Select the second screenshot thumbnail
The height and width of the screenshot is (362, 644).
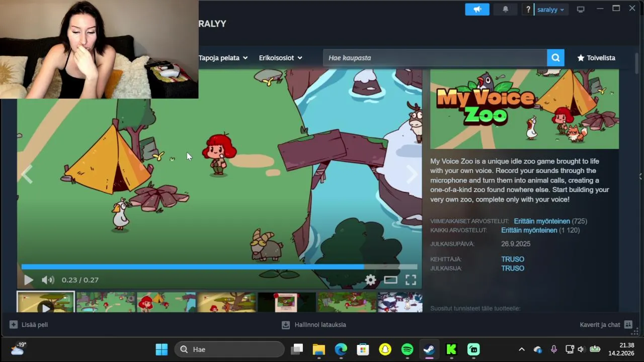click(106, 302)
